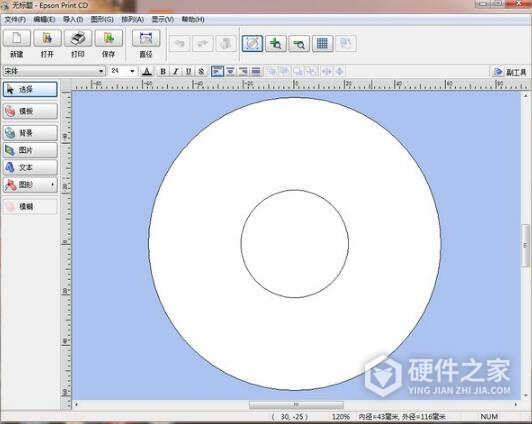
Task: Toggle italic I formatting
Action: click(176, 71)
